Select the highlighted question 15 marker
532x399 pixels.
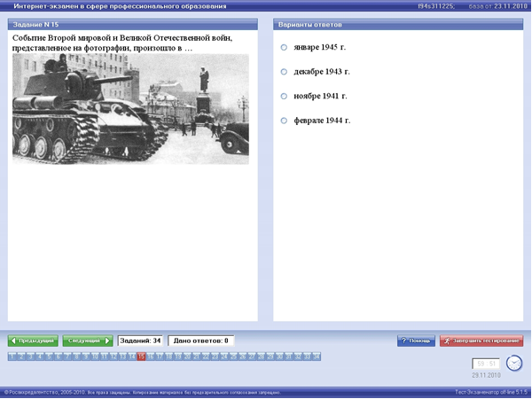pos(141,356)
